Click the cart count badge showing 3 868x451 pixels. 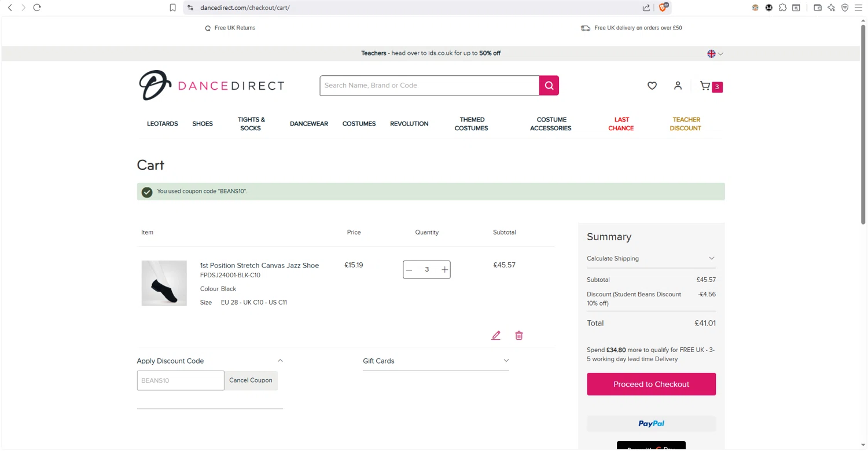717,87
